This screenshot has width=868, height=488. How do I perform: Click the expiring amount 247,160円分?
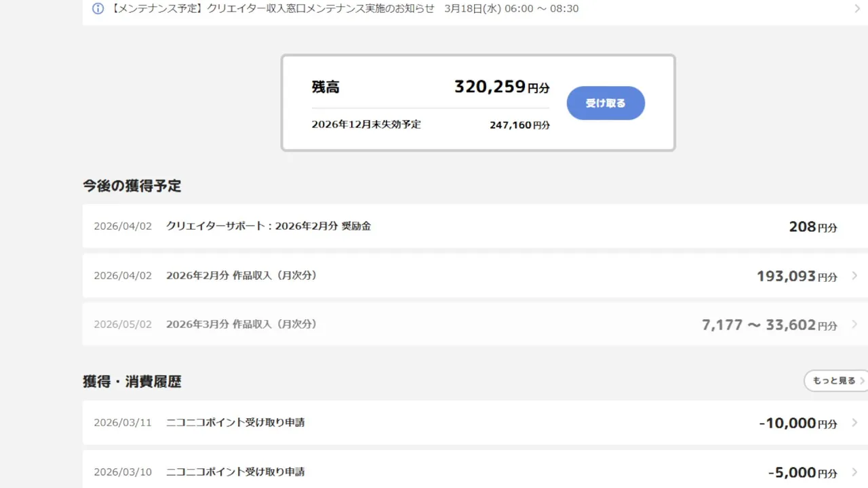pyautogui.click(x=519, y=125)
